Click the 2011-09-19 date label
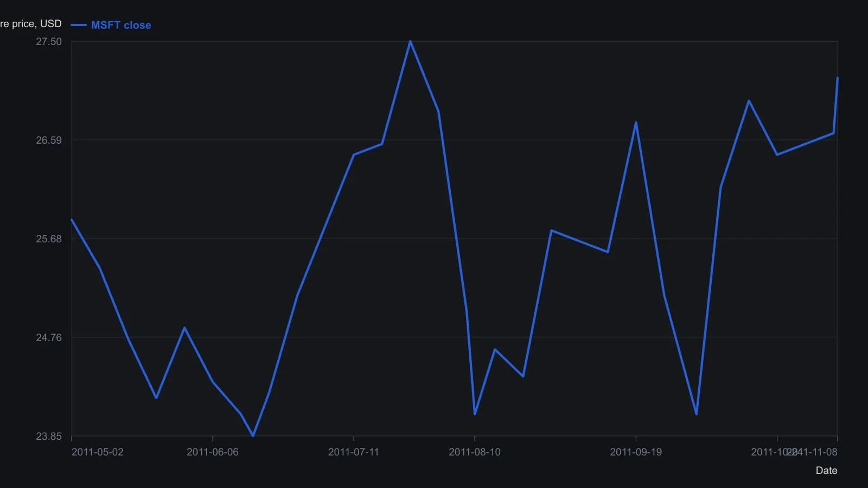The height and width of the screenshot is (488, 868). [x=636, y=452]
